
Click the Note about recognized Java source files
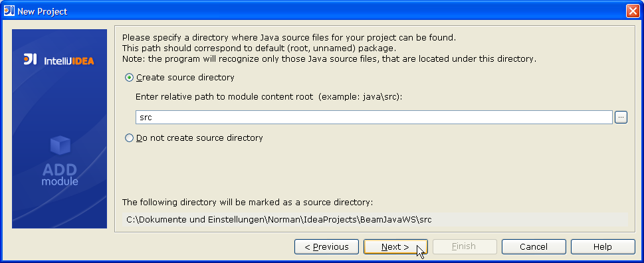330,58
